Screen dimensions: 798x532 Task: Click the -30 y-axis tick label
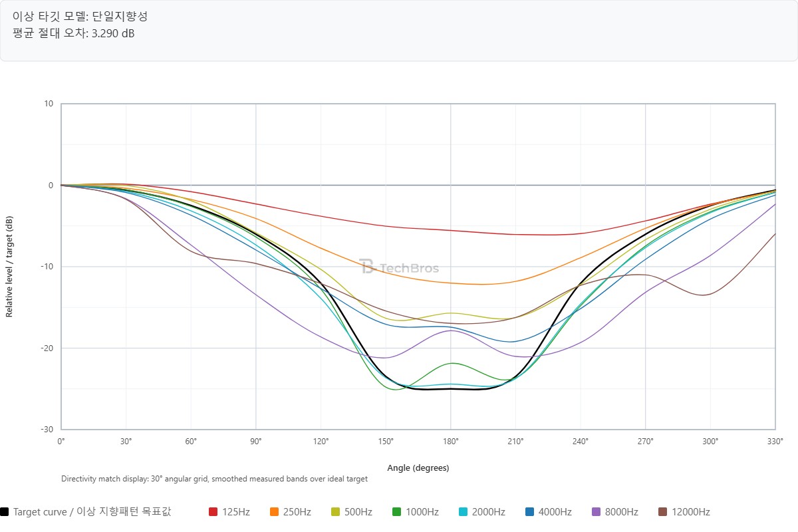pos(49,430)
